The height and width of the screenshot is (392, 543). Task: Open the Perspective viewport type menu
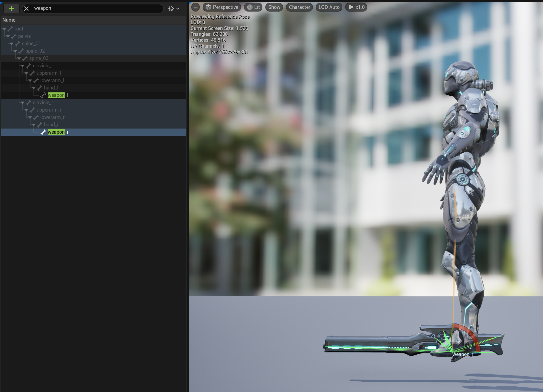click(222, 7)
